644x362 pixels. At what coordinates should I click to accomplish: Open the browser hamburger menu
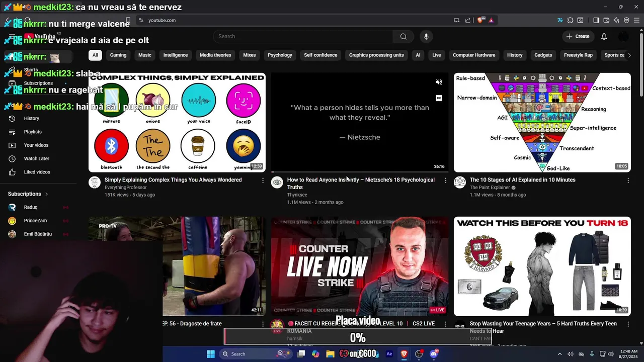click(x=636, y=20)
